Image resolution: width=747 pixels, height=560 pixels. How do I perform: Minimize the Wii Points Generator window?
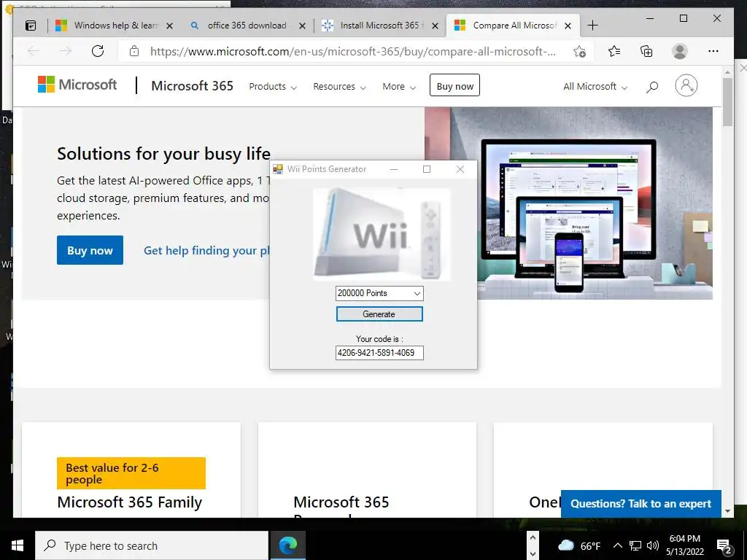393,169
